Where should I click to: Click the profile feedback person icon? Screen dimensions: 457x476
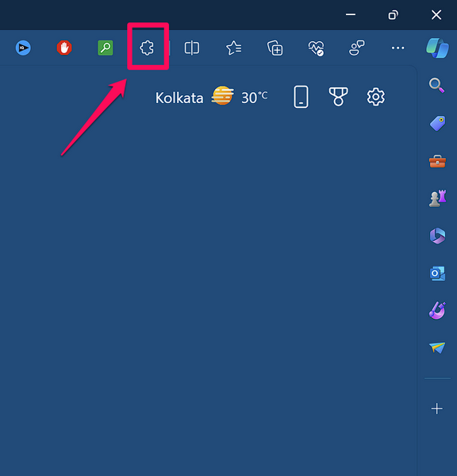point(356,48)
